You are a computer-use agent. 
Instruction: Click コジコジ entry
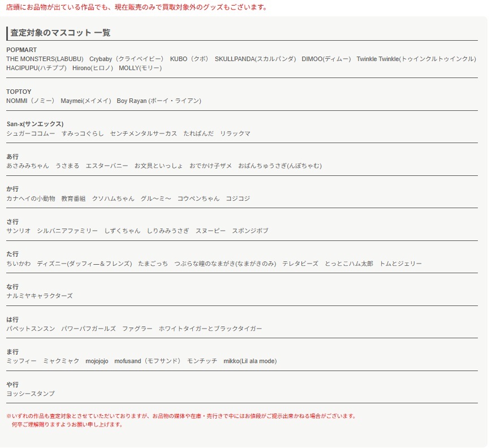[x=238, y=199]
